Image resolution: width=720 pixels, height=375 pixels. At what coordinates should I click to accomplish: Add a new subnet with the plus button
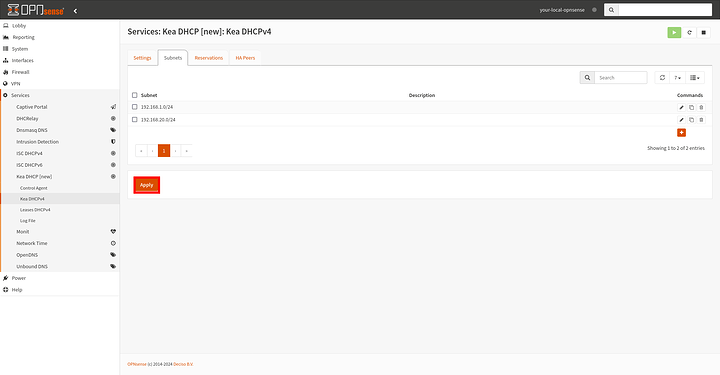coord(681,133)
